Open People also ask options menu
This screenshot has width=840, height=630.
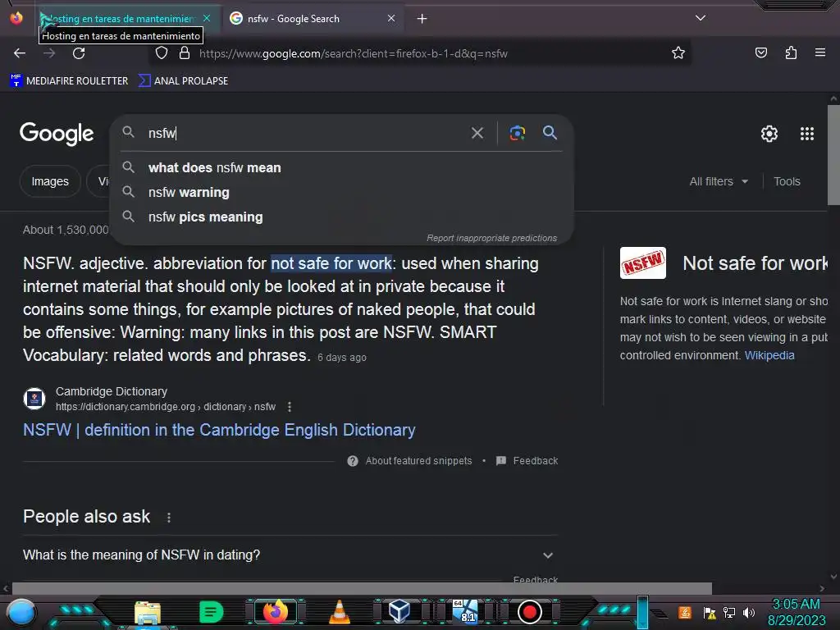(x=169, y=518)
